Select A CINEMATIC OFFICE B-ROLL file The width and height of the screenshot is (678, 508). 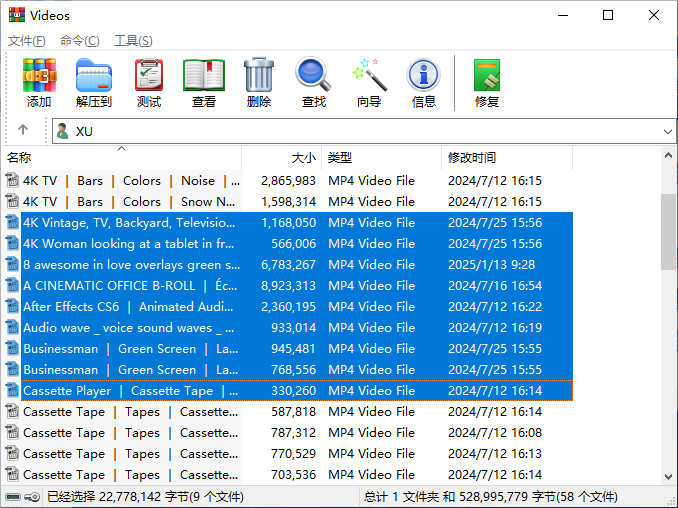pos(130,286)
